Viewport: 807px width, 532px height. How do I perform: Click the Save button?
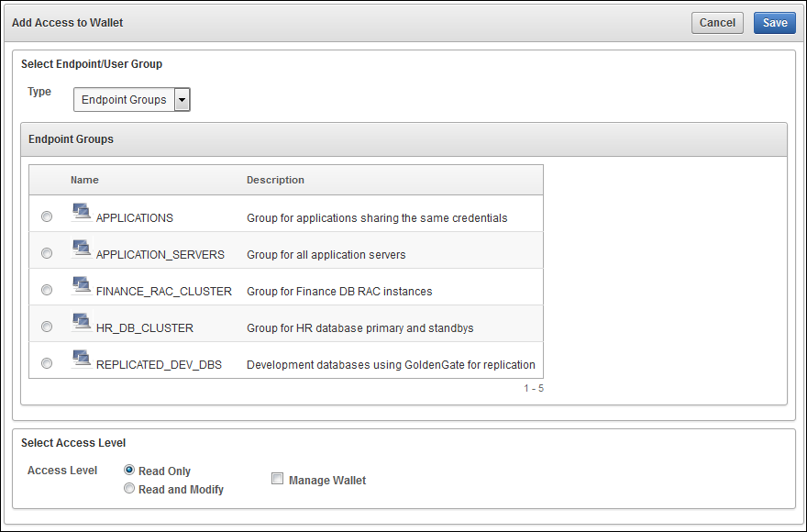pyautogui.click(x=774, y=23)
